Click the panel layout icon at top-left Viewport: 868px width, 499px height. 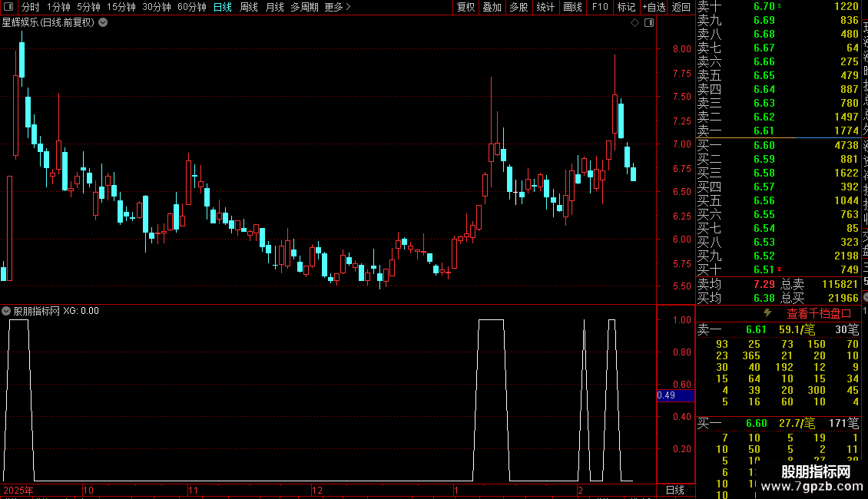pos(8,7)
